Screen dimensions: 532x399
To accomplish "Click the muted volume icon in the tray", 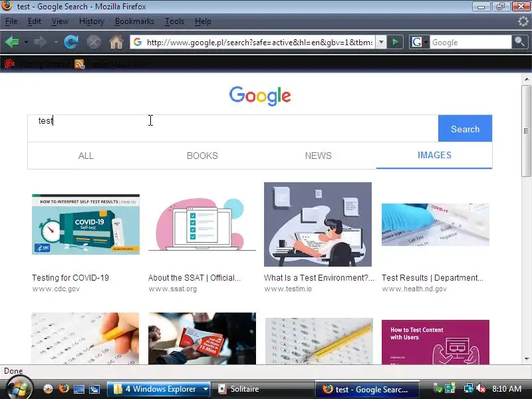I will (x=480, y=388).
